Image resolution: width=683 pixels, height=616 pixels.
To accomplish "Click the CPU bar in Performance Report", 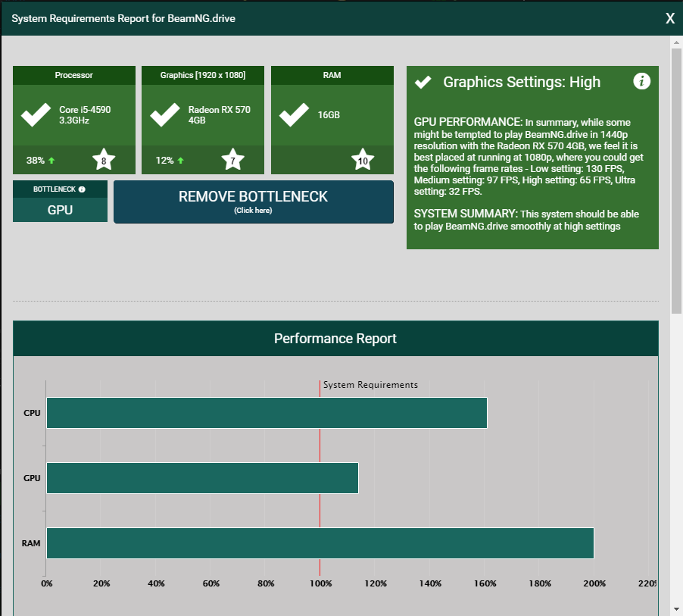I will (267, 413).
